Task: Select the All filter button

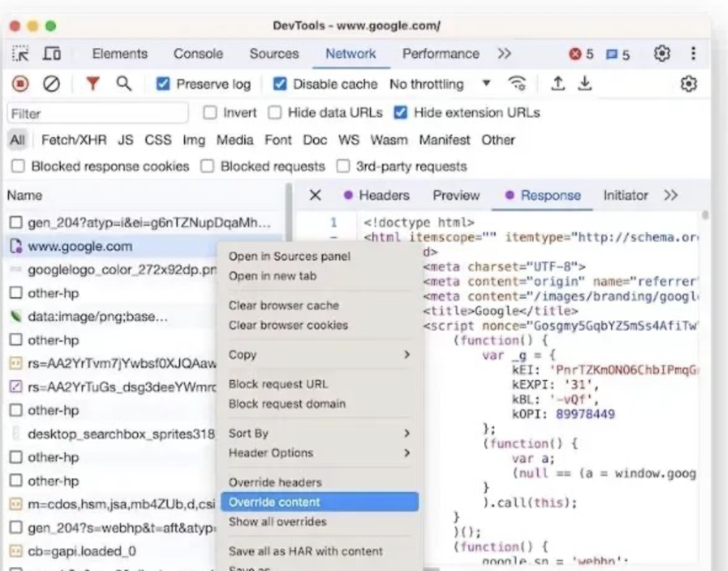Action: 18,140
